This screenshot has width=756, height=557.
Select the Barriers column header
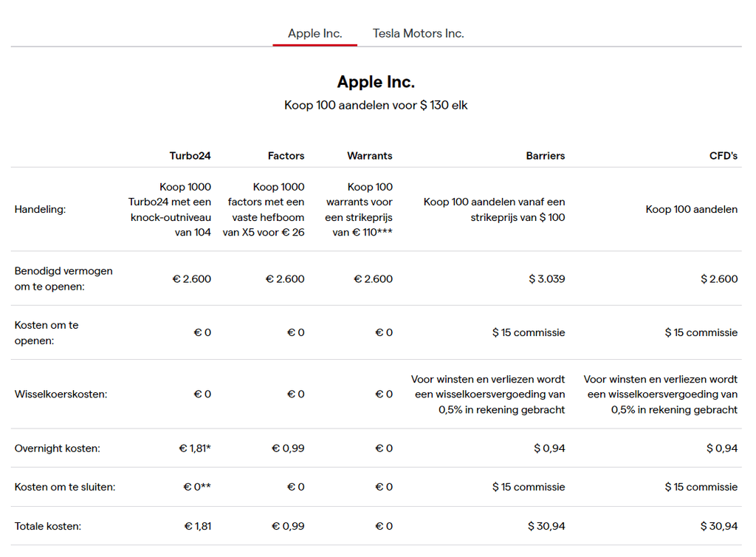[545, 156]
